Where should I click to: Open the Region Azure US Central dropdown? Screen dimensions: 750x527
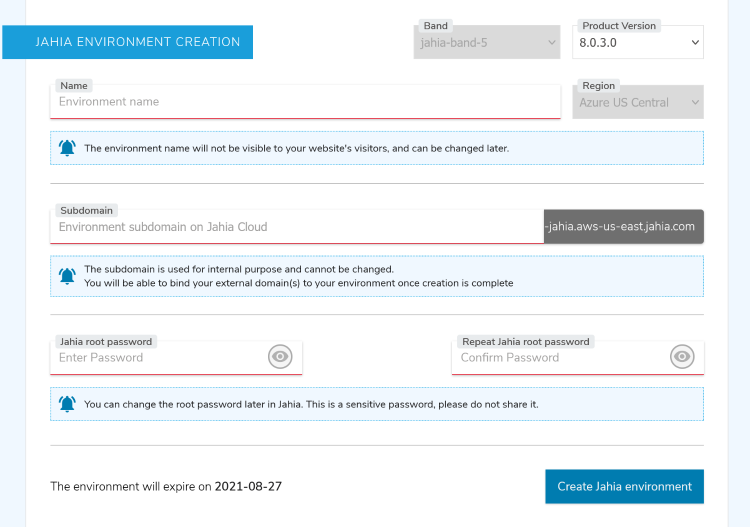[638, 102]
